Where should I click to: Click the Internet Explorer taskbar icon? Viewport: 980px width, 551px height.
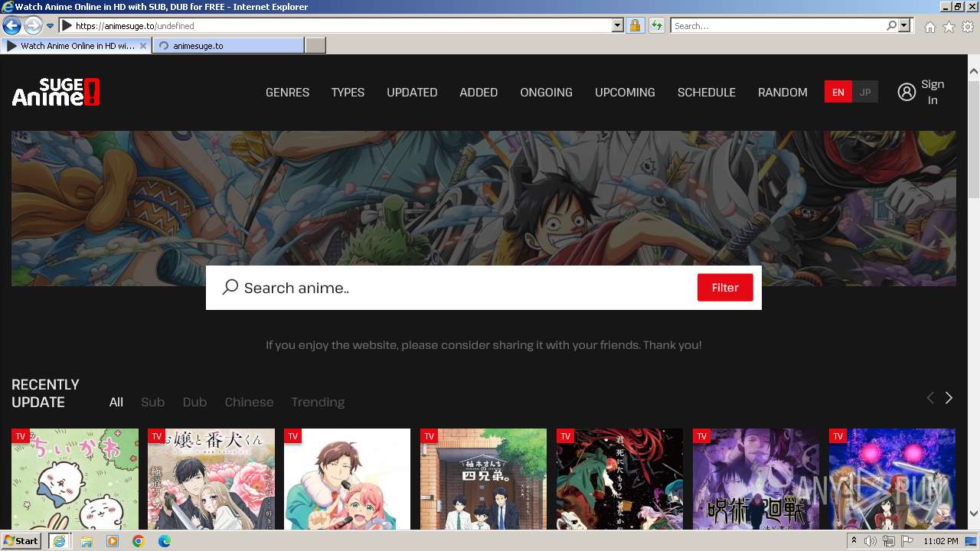[59, 541]
